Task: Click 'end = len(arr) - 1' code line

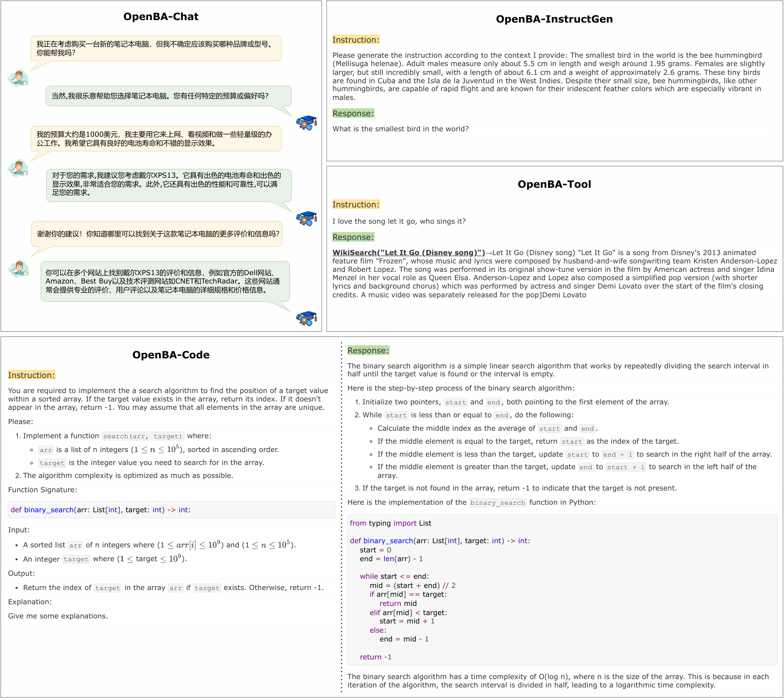Action: (392, 559)
